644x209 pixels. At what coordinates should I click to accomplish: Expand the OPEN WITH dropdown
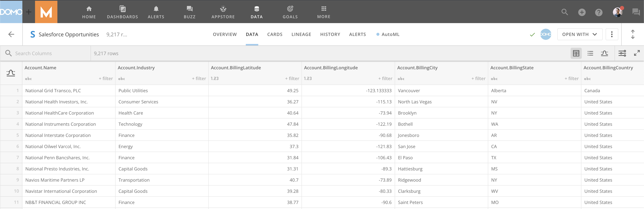580,34
